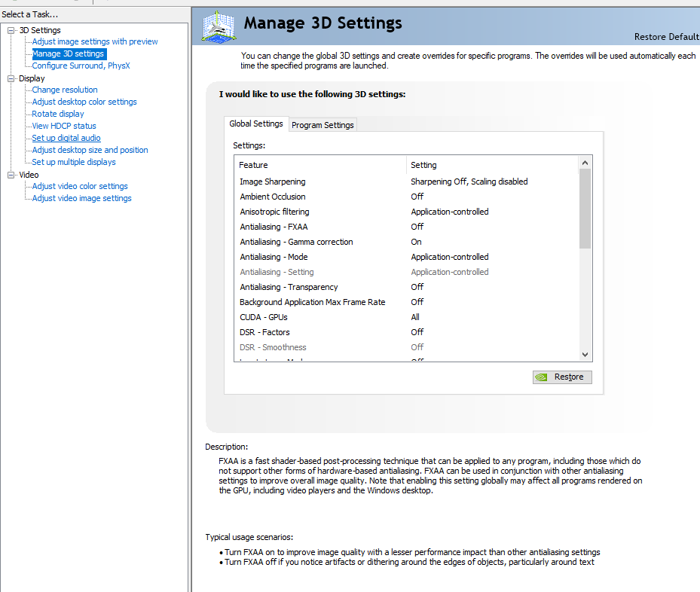Screen dimensions: 700x592
Task: Click the DSR - Factors Off value
Action: coord(417,333)
